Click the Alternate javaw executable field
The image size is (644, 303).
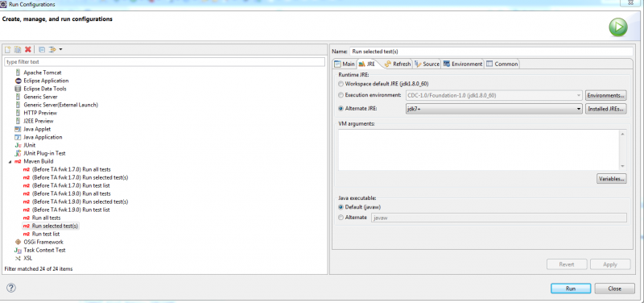(498, 218)
